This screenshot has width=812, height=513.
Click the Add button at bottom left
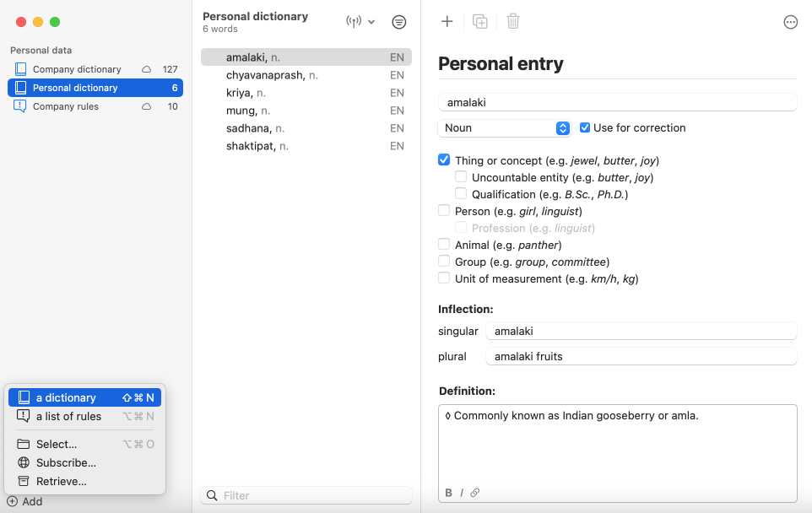(x=24, y=501)
